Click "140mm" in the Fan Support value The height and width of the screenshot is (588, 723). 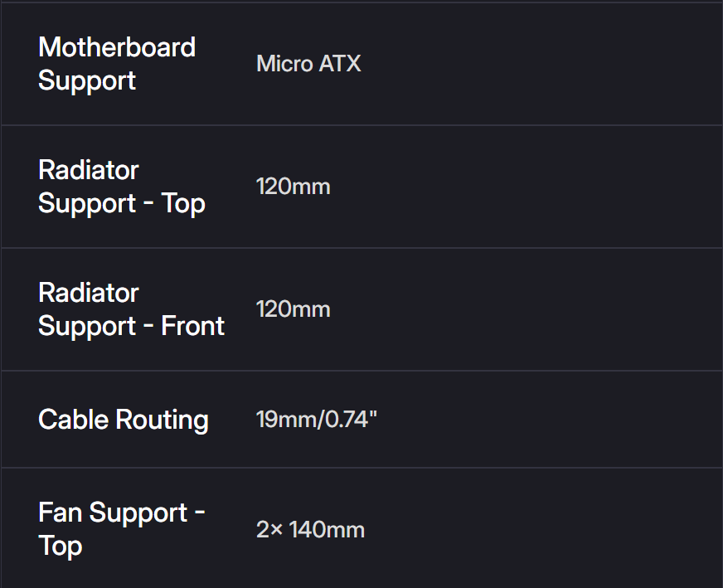[x=327, y=530]
